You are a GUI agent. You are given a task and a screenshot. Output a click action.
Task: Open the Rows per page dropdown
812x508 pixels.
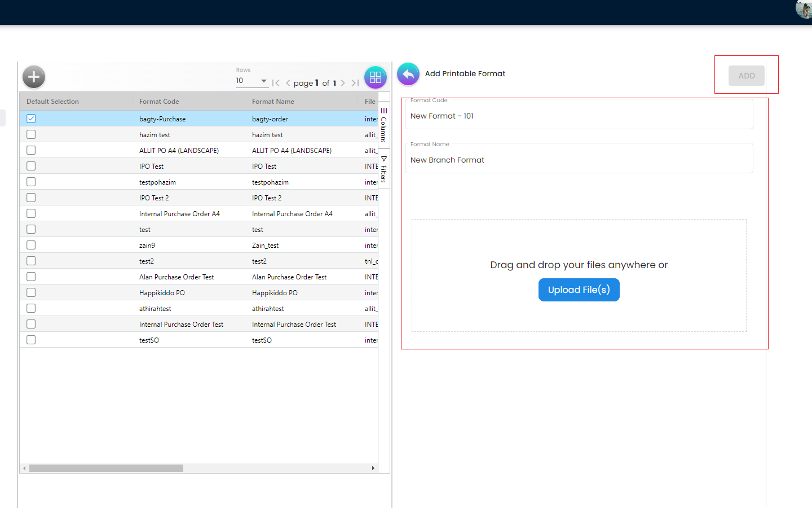coord(251,81)
